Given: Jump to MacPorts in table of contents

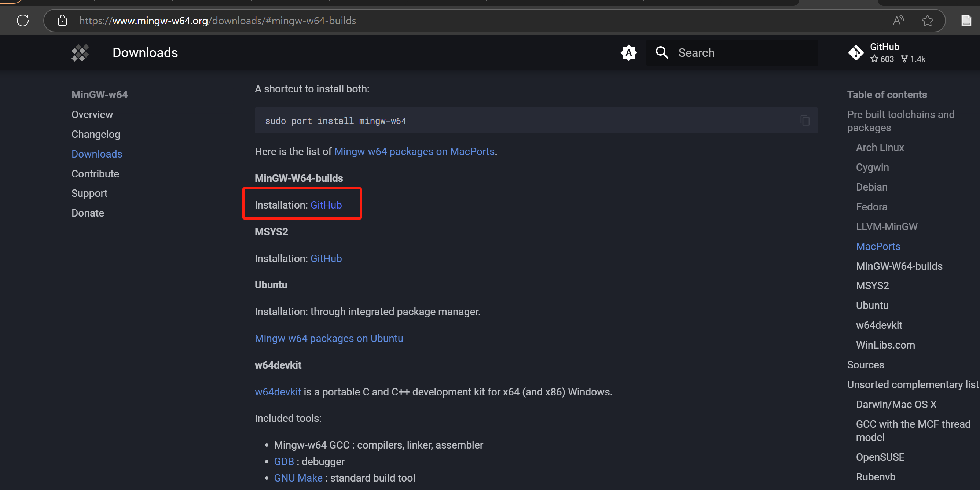Looking at the screenshot, I should click(878, 247).
